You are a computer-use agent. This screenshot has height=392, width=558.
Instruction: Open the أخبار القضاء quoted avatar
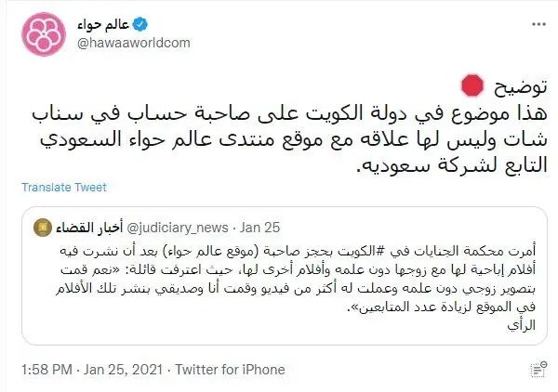click(x=43, y=228)
